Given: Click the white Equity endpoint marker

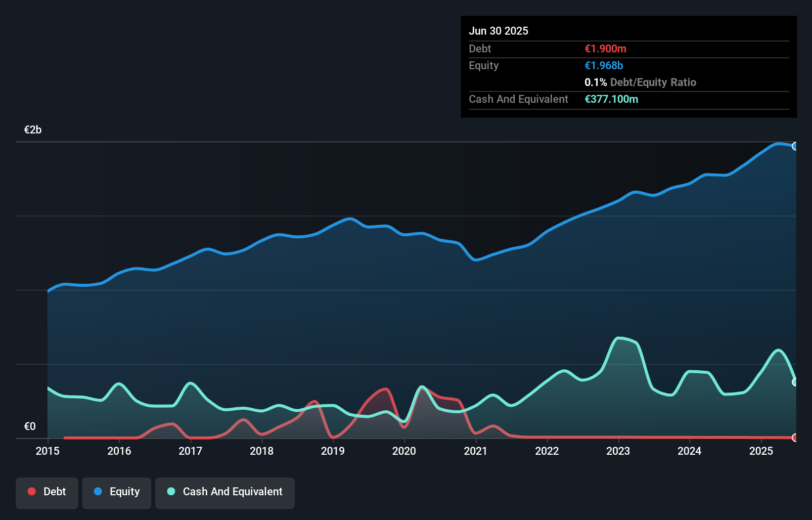Looking at the screenshot, I should [x=796, y=146].
